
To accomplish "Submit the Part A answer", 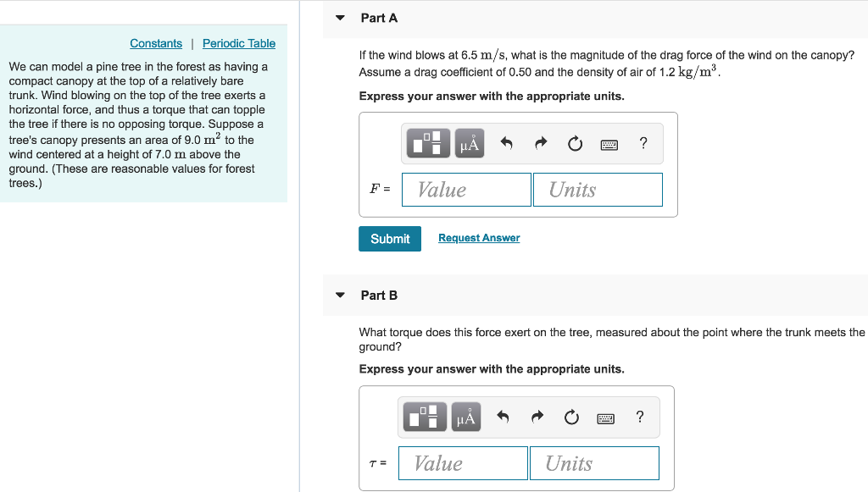I will pyautogui.click(x=389, y=238).
